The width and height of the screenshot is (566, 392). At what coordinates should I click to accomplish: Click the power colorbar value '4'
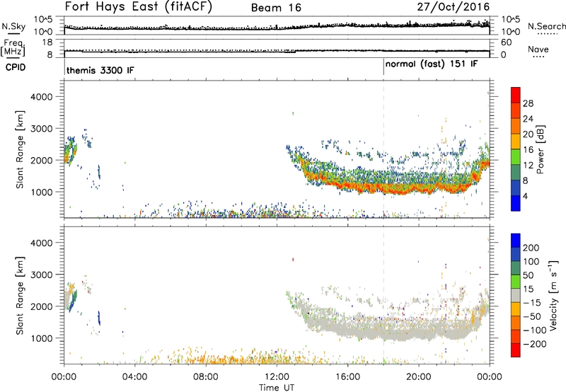pos(526,196)
